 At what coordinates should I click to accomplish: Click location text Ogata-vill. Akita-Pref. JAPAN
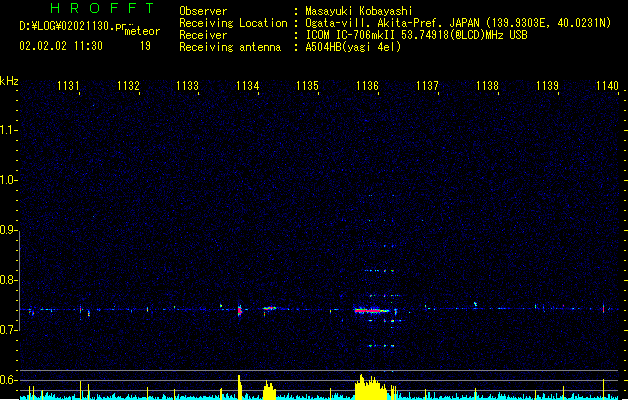tap(393, 23)
